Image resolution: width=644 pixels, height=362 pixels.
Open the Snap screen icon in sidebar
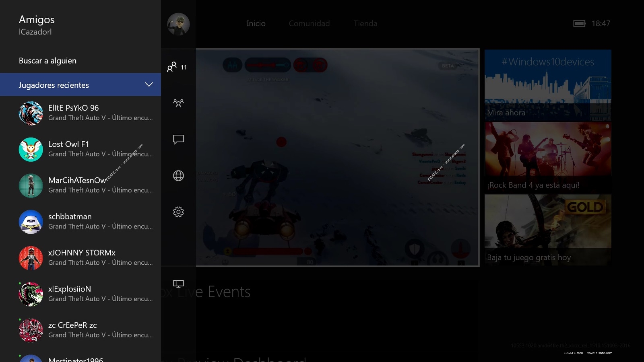click(178, 284)
